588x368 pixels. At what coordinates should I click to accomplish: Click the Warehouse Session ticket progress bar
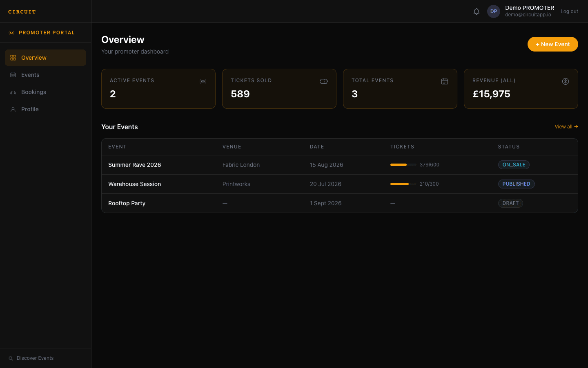403,184
